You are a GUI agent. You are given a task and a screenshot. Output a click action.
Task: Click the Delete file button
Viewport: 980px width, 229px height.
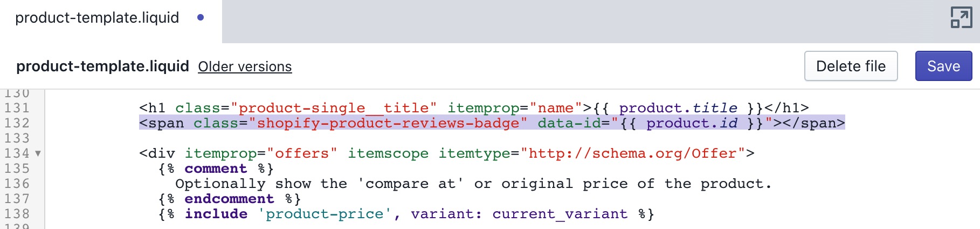[x=851, y=66]
